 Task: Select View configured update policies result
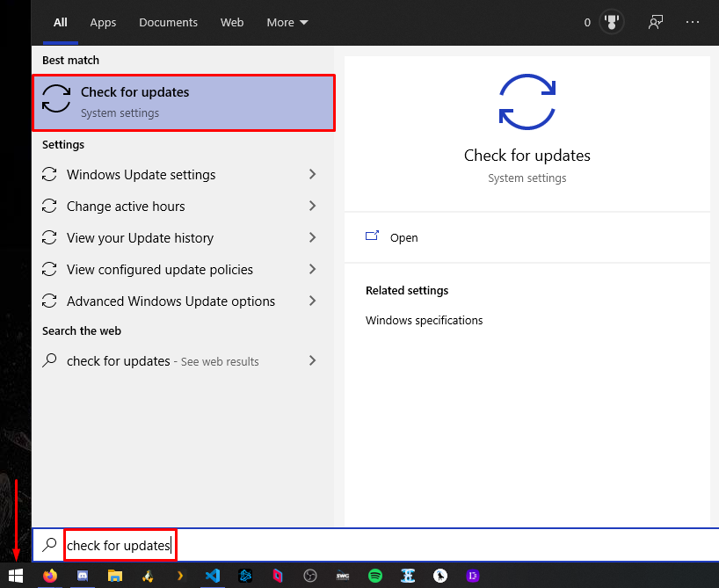183,269
